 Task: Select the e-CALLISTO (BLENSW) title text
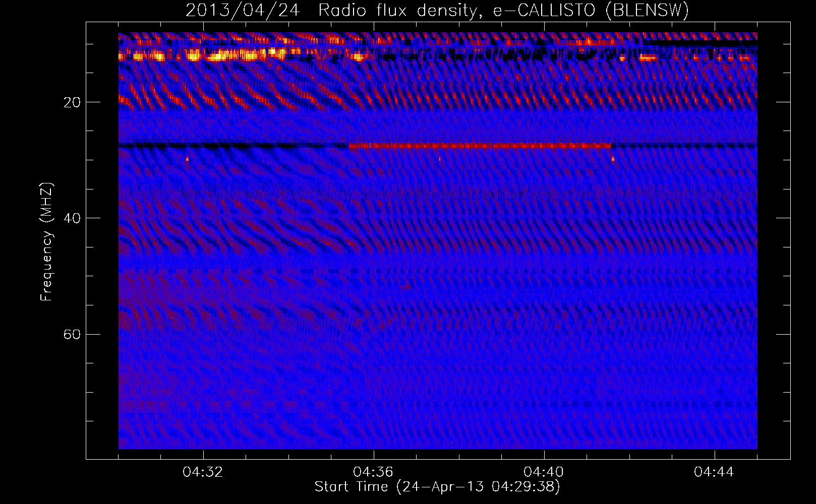point(591,11)
